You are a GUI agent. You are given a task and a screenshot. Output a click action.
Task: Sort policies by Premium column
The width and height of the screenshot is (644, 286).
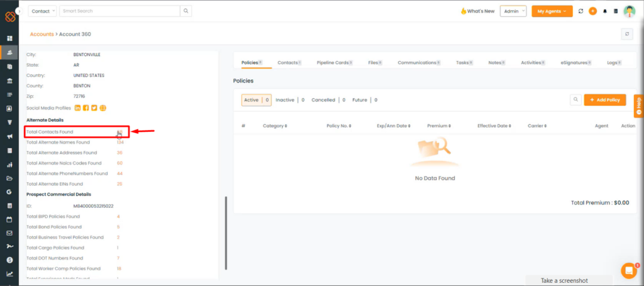[439, 126]
